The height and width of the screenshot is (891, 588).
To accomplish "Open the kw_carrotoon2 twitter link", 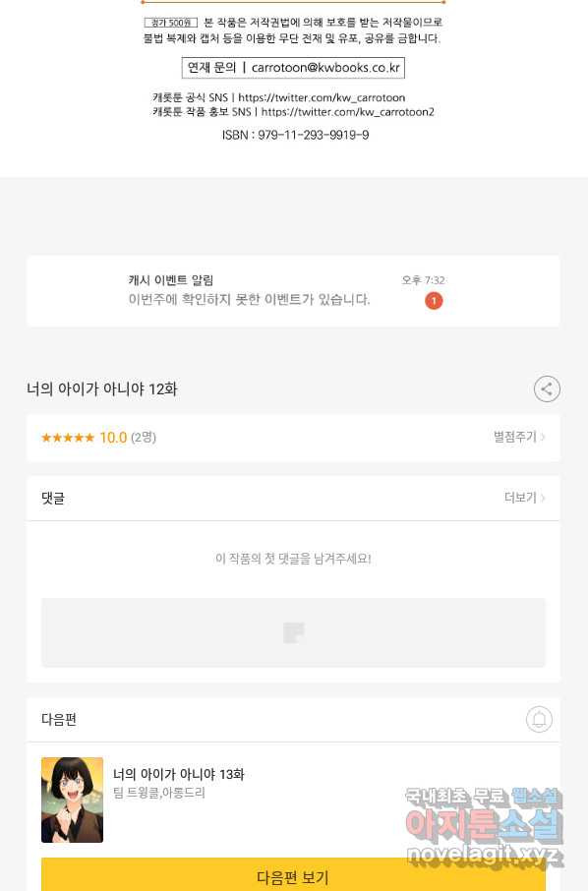I will coord(348,112).
